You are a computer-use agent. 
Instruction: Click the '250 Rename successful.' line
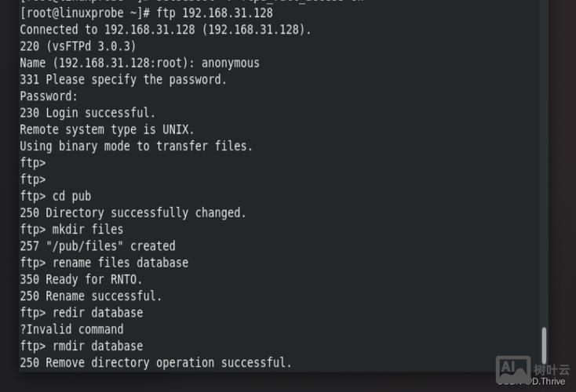[90, 296]
